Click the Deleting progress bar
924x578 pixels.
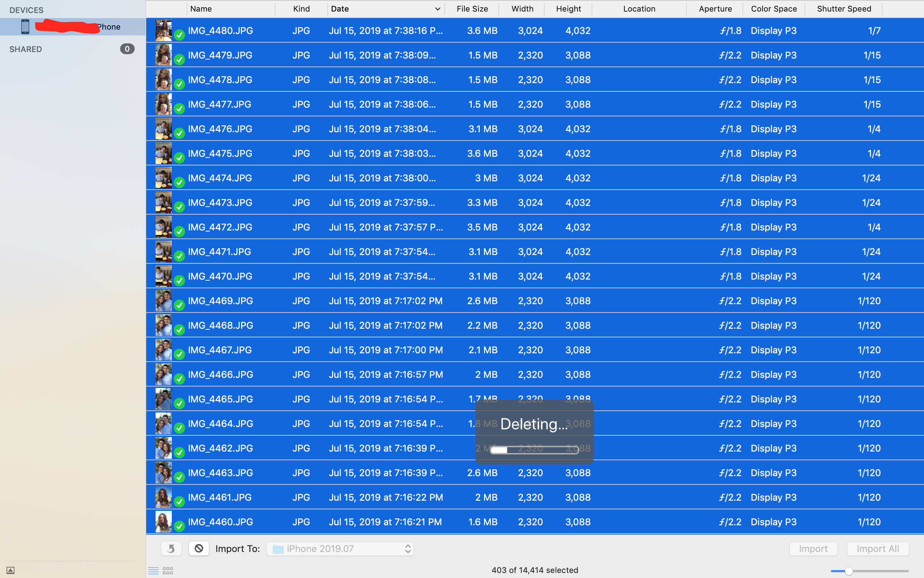point(535,450)
